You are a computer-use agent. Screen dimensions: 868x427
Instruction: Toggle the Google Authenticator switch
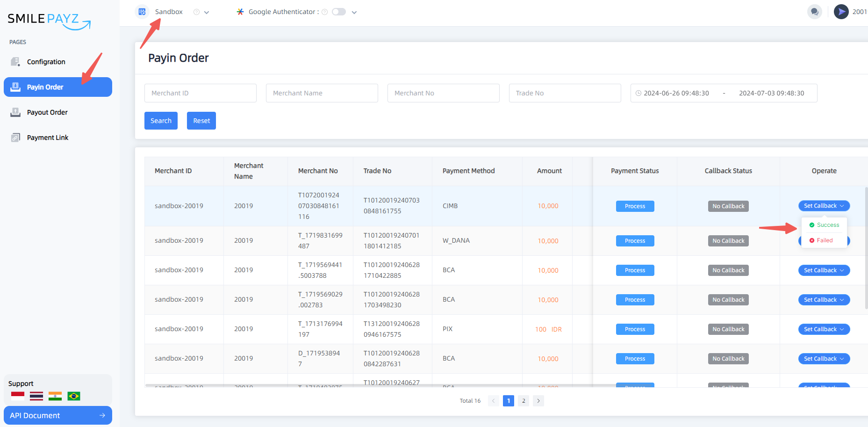pyautogui.click(x=339, y=12)
